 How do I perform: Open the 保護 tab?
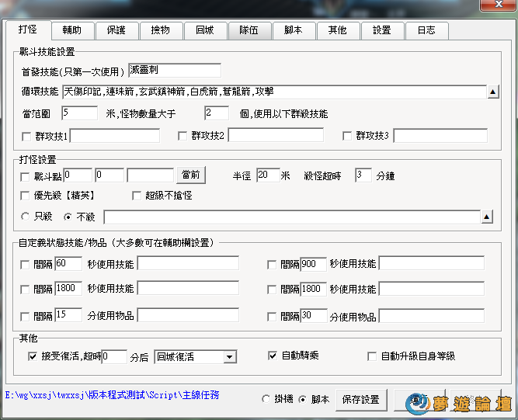click(116, 30)
